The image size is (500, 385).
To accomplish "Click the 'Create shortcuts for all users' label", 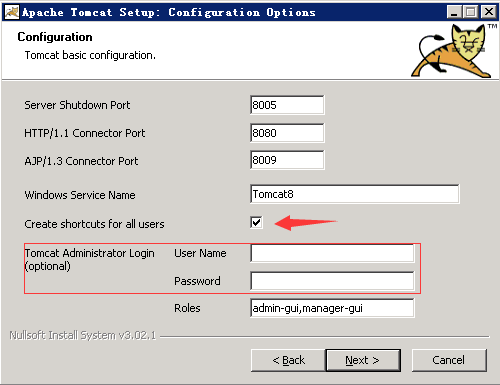I will (94, 224).
